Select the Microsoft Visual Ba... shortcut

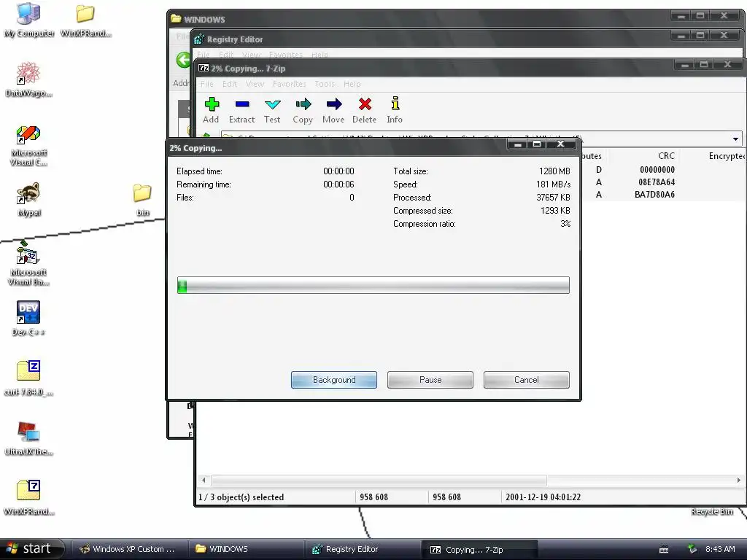tap(28, 263)
